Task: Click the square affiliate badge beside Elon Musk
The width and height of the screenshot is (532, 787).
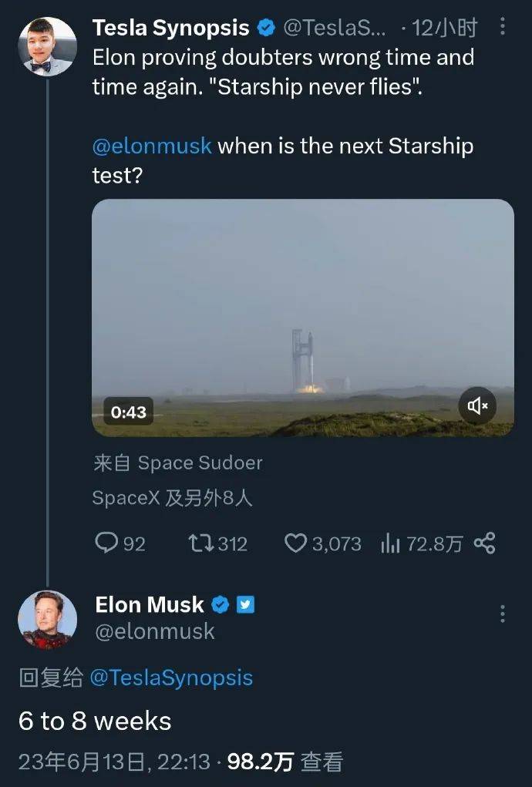Action: click(244, 605)
